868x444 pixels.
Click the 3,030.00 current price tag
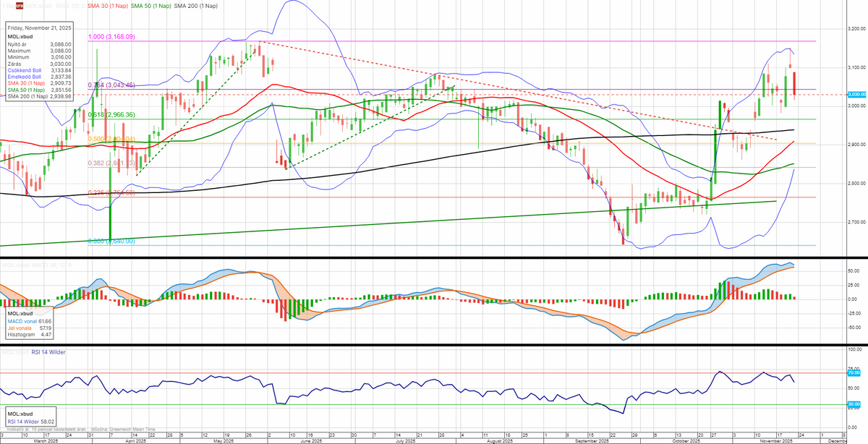pos(856,95)
